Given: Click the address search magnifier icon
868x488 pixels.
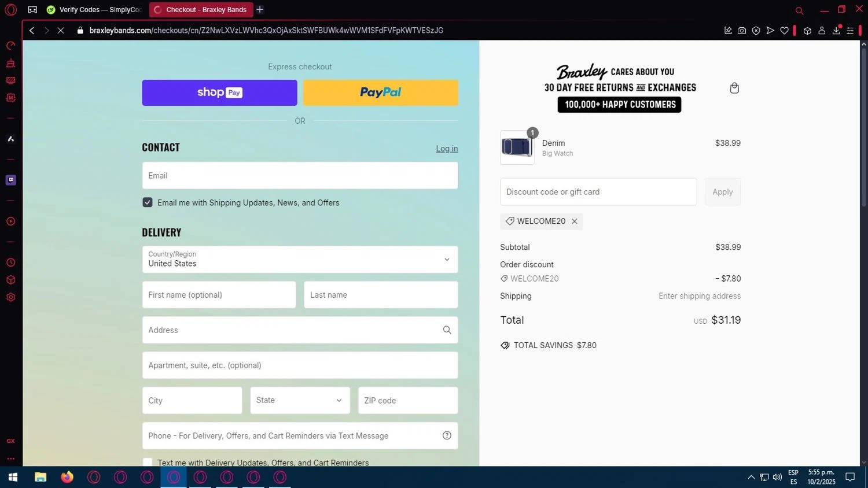Looking at the screenshot, I should coord(447,330).
